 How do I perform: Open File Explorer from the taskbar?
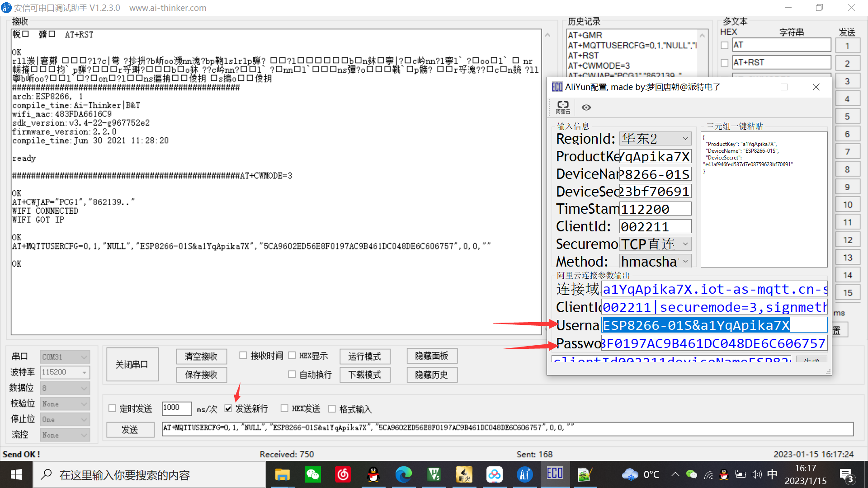(282, 474)
